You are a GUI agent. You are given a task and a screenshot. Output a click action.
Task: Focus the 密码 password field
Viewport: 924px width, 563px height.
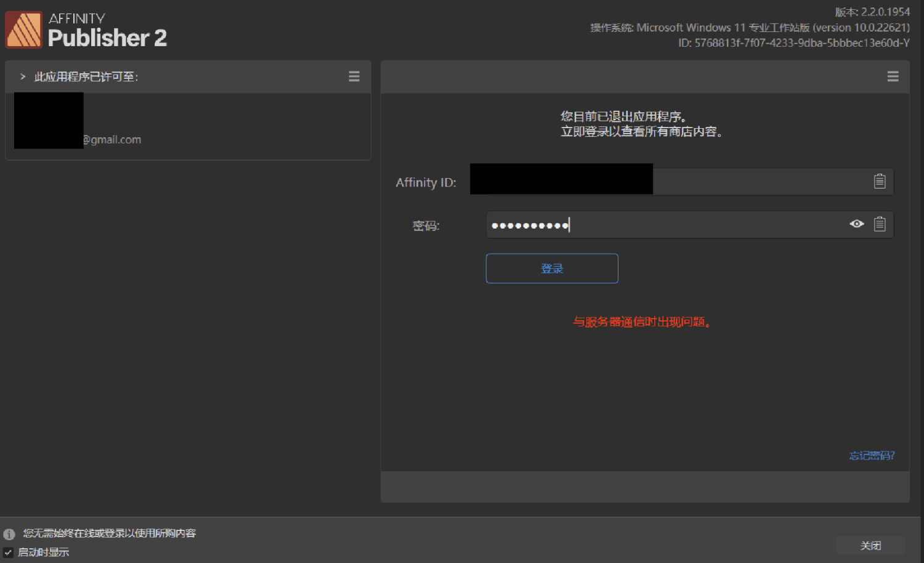[x=678, y=224]
